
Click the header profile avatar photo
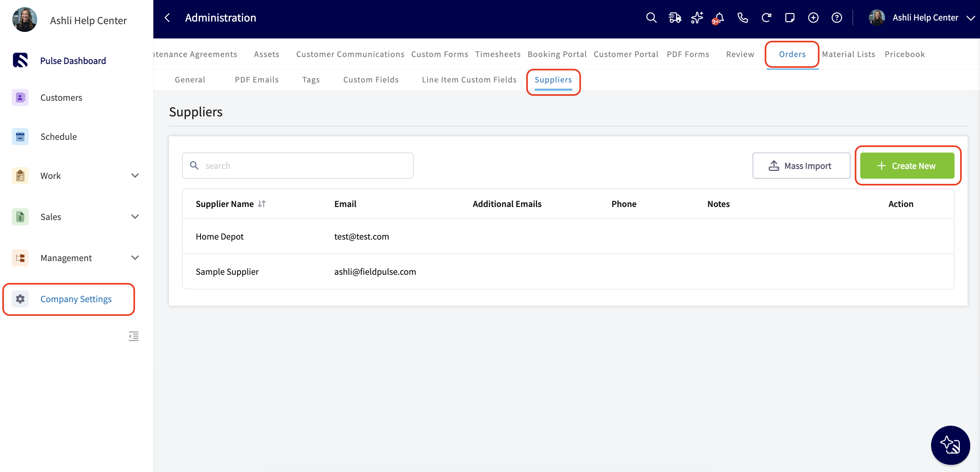coord(877,18)
